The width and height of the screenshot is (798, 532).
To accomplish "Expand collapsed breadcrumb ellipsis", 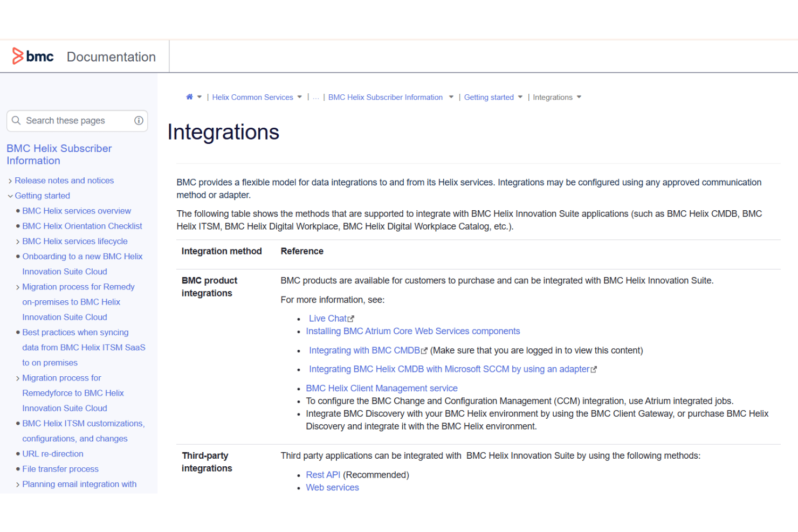I will (x=316, y=98).
